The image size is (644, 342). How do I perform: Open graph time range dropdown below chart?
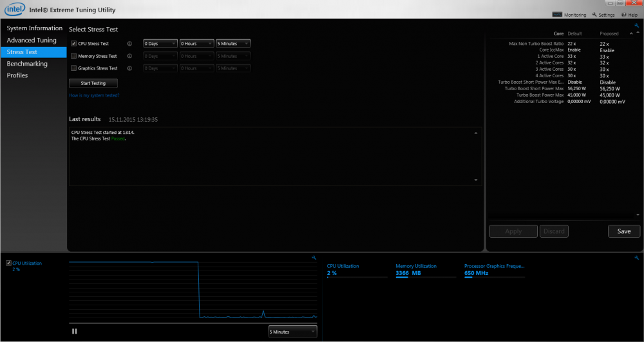[x=292, y=332]
